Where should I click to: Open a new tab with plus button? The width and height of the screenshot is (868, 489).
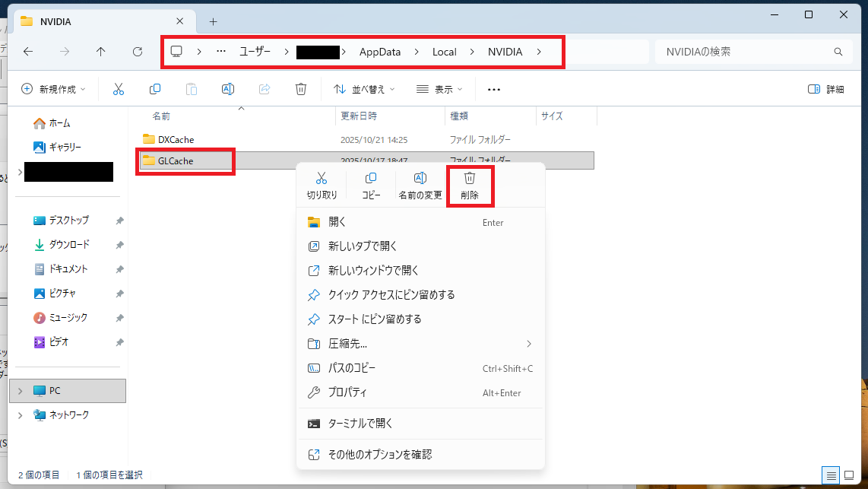[214, 21]
